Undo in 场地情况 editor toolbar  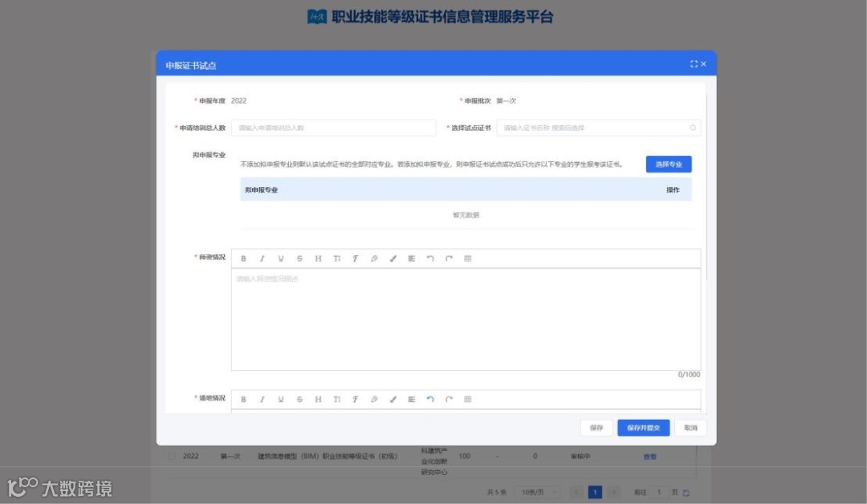[x=430, y=400]
